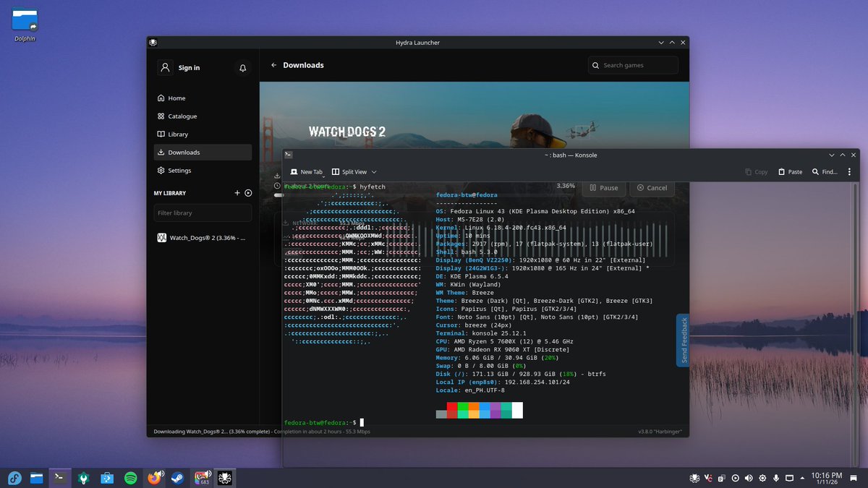
Task: Click the fedora-btw@fedora header in hyfetch output
Action: [x=467, y=195]
